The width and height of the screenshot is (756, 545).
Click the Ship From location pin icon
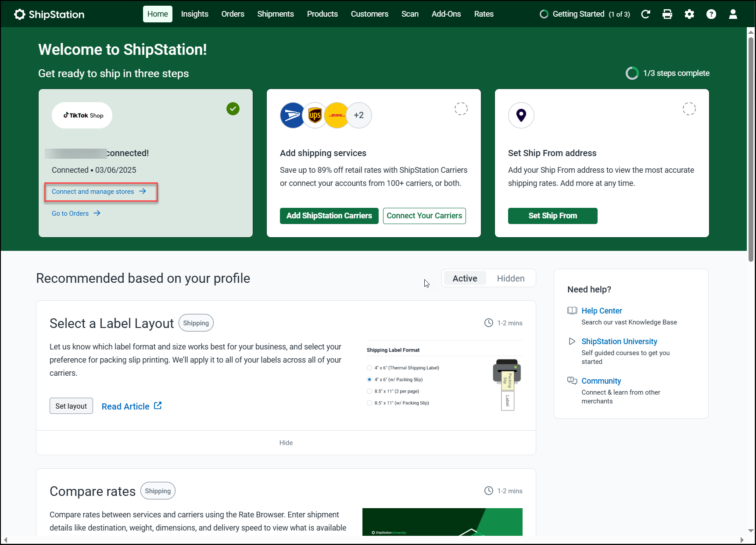[521, 115]
